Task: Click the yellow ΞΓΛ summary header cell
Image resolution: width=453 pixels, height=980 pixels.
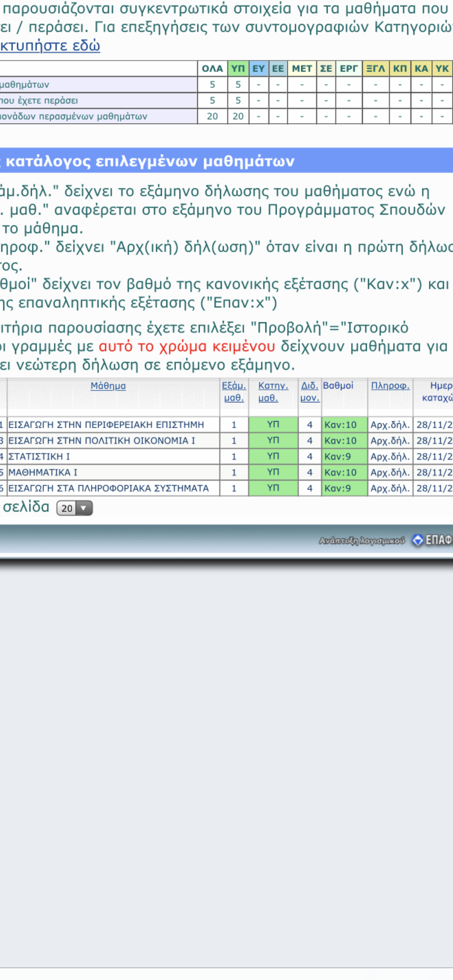Action: click(x=375, y=69)
